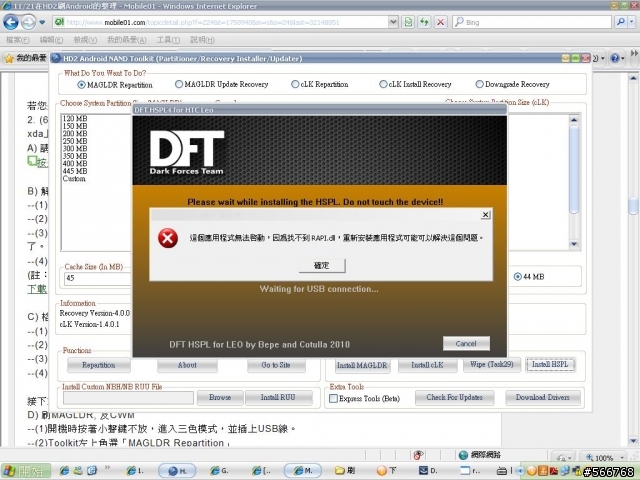Click the compatibility view icon beside address bar

click(x=408, y=22)
